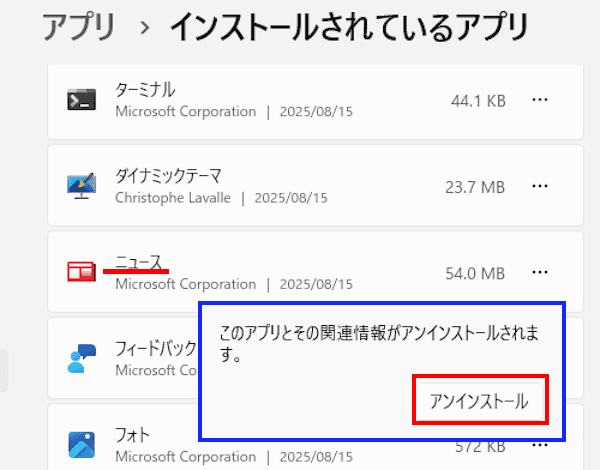Open more options for フォト
This screenshot has width=600, height=470.
[540, 445]
